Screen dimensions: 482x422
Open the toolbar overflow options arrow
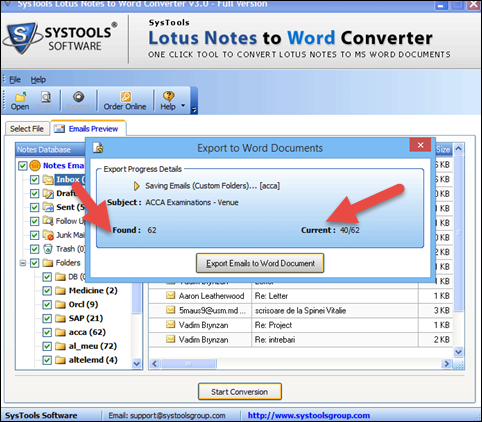click(194, 110)
